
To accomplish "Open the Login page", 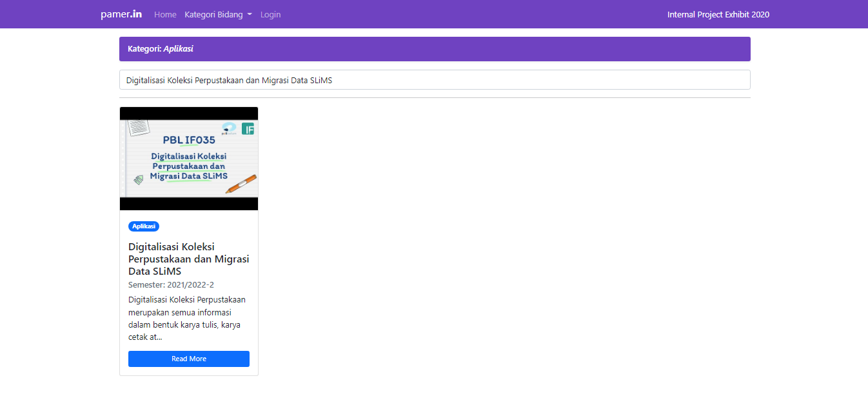I will click(x=270, y=14).
